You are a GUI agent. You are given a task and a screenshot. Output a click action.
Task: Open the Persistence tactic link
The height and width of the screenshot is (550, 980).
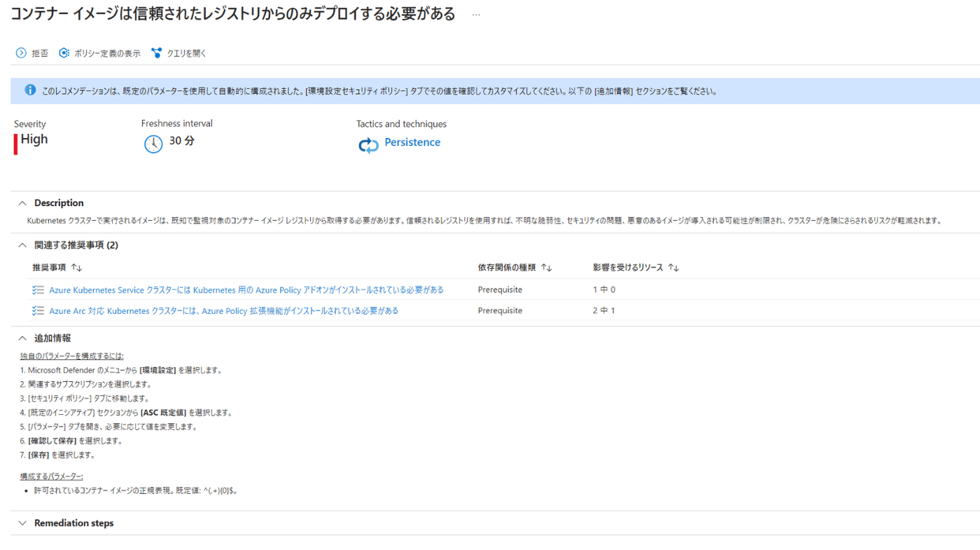coord(412,142)
